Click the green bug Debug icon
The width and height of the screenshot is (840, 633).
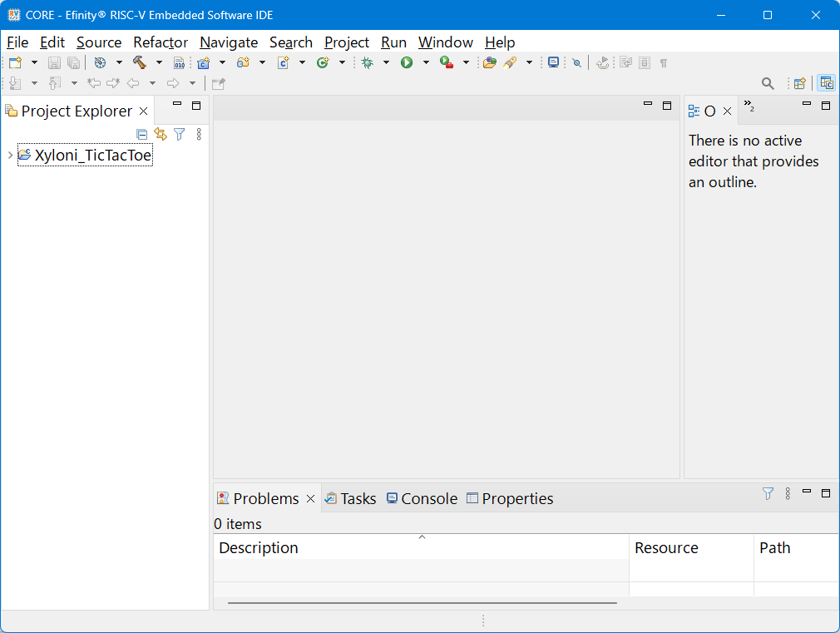click(x=367, y=62)
